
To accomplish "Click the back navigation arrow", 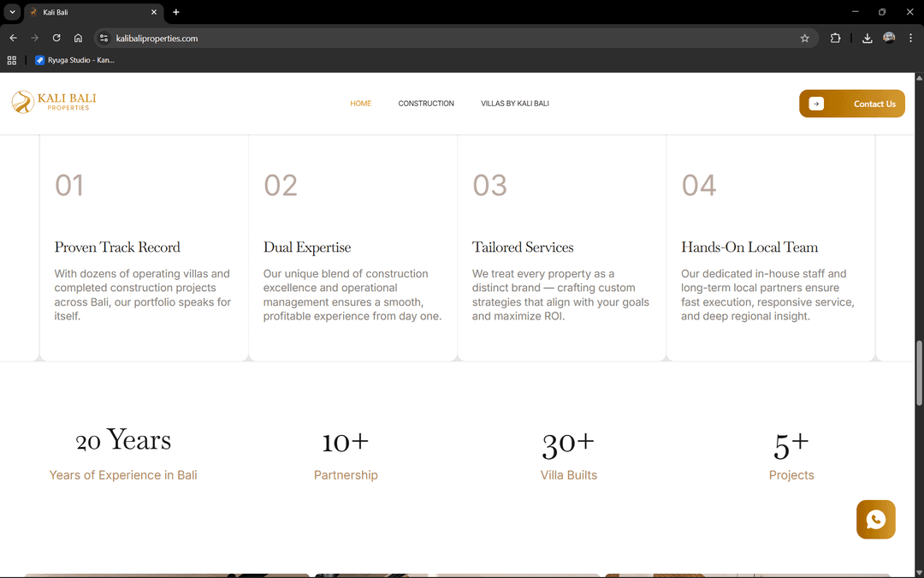I will coord(13,38).
